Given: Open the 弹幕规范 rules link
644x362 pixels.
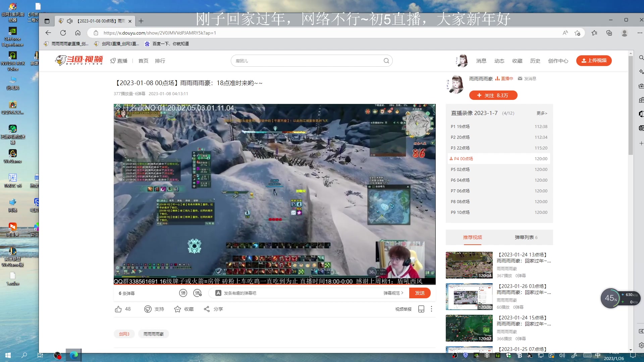Looking at the screenshot, I should (x=393, y=293).
